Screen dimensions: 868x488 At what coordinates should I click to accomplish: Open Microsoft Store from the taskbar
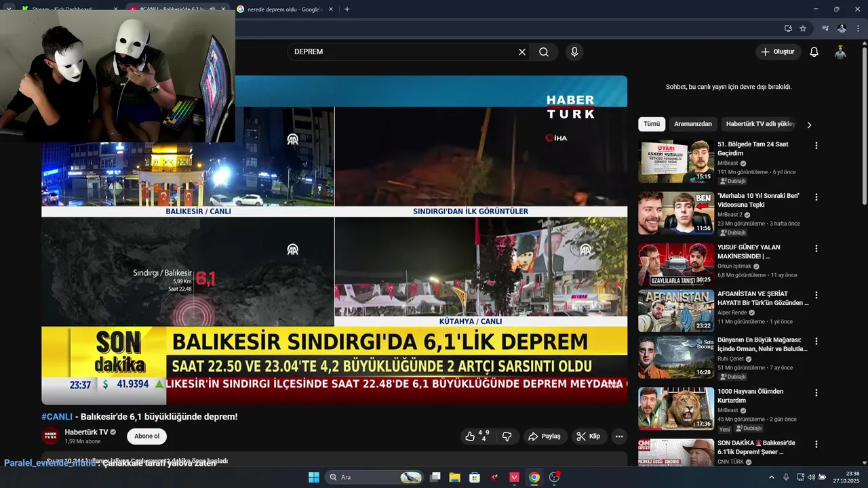(x=475, y=477)
